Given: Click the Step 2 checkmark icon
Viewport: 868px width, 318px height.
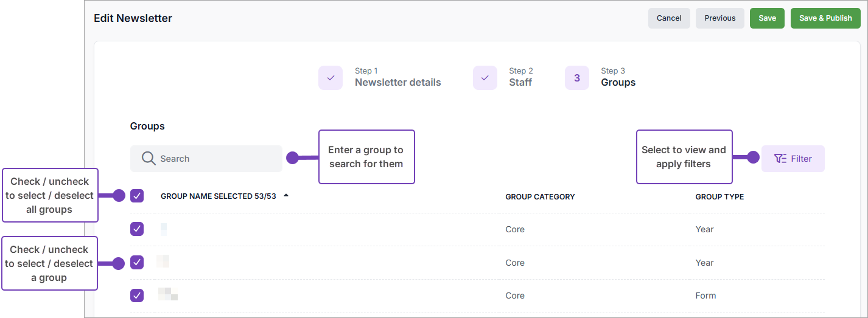Looking at the screenshot, I should click(x=485, y=78).
